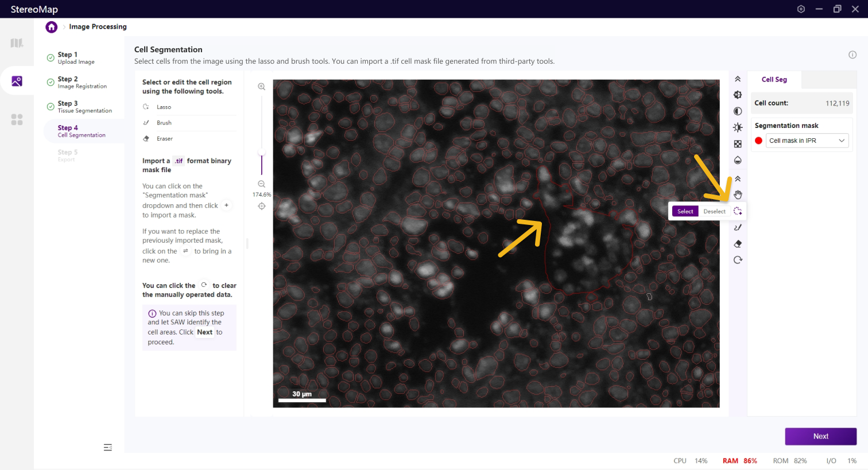Click the ROM 82% status indicator
Viewport: 868px width, 470px height.
[790, 461]
